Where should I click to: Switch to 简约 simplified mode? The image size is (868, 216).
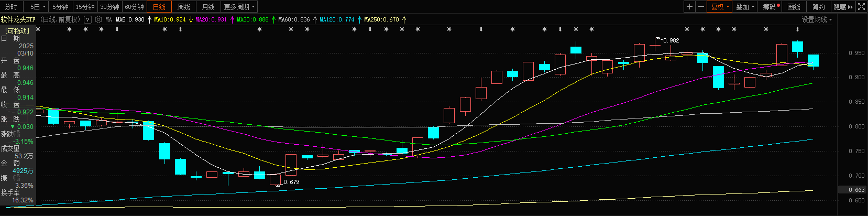pos(818,7)
